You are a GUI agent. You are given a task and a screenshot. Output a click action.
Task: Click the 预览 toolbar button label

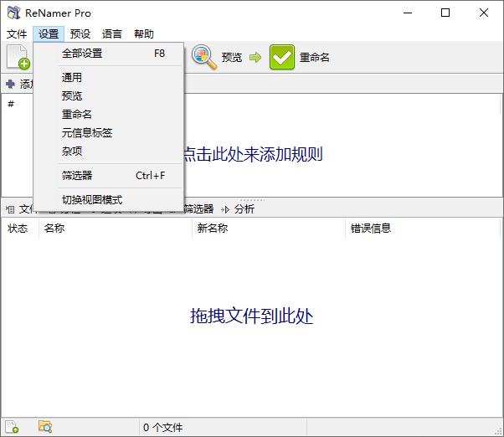pos(232,58)
